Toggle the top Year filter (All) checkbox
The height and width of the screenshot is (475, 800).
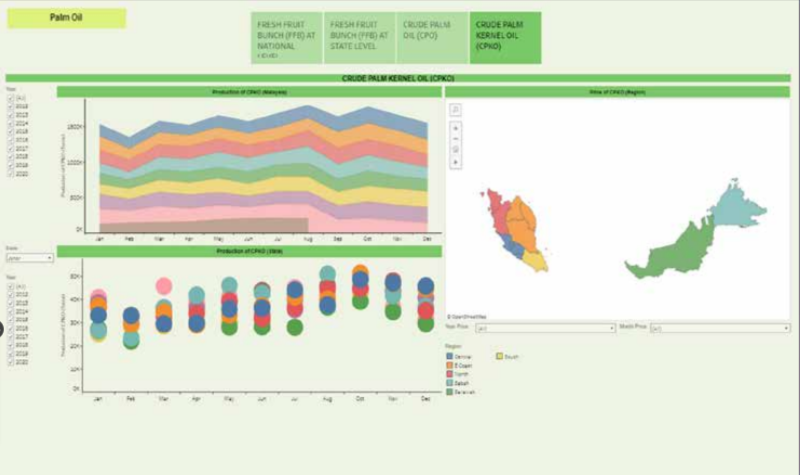[11, 96]
